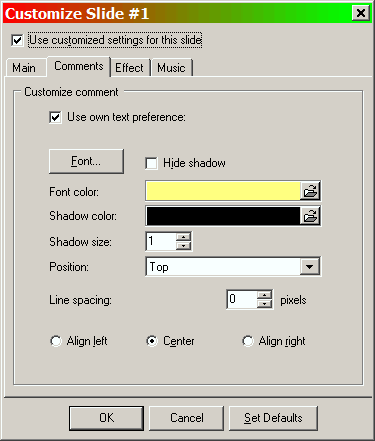375x441 pixels.
Task: Decrease line spacing with down arrow
Action: point(265,304)
